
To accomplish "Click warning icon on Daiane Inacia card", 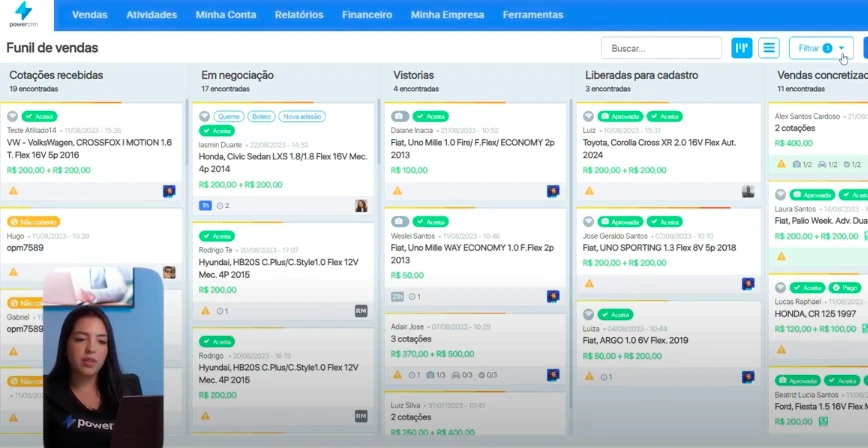I will [397, 190].
